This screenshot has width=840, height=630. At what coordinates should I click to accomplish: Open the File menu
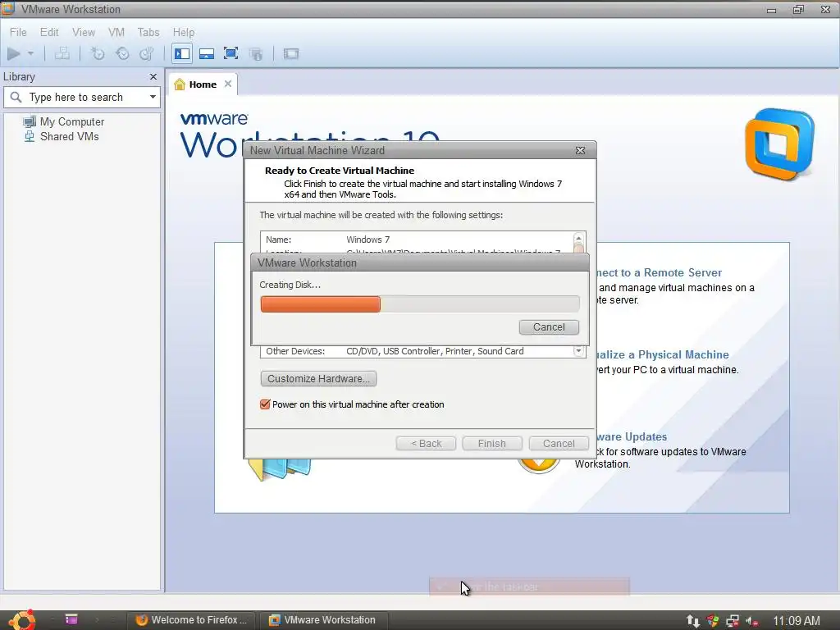[x=18, y=32]
